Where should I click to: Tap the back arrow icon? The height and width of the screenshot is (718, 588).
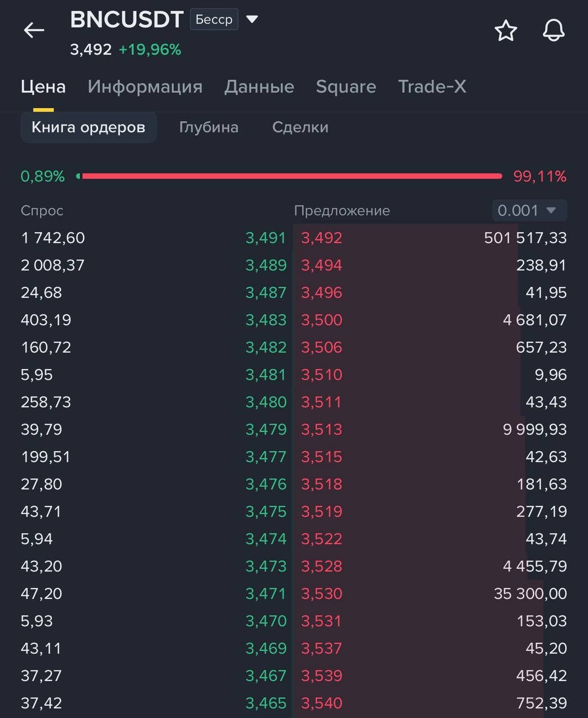(x=34, y=30)
